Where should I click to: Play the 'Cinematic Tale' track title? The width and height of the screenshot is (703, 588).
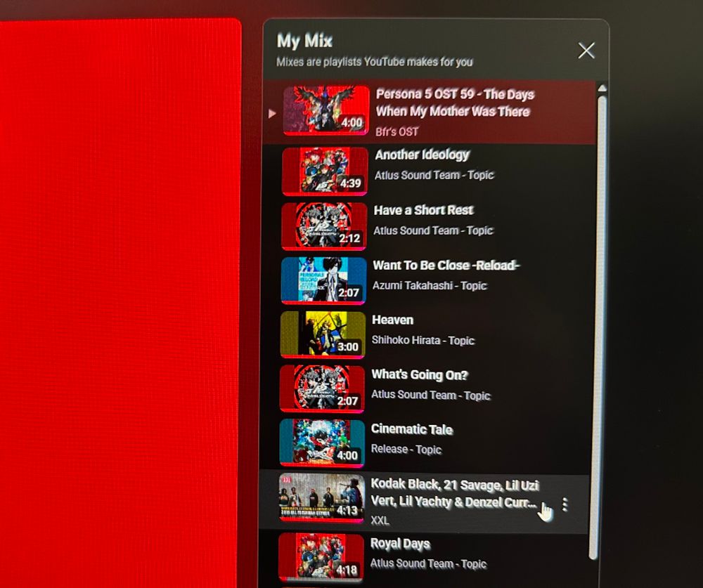(x=411, y=429)
